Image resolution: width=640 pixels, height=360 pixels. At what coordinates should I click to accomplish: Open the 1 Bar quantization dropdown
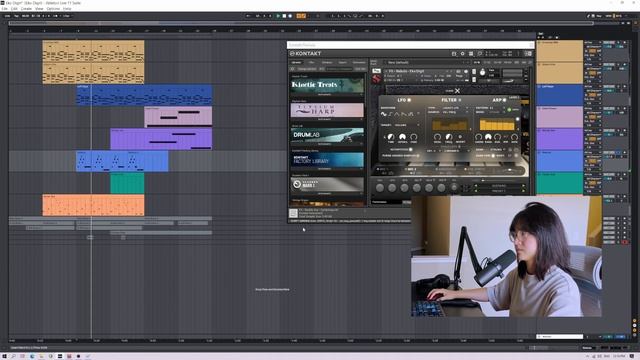tap(67, 16)
